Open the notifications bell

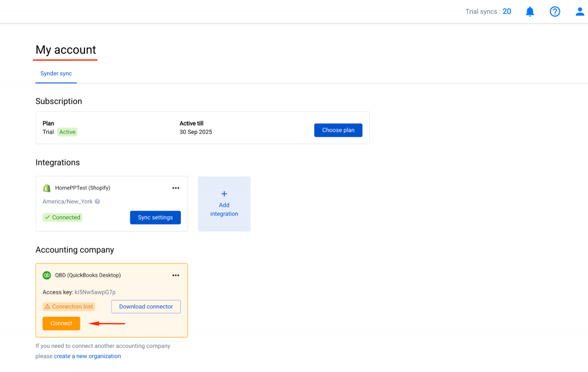pyautogui.click(x=529, y=11)
